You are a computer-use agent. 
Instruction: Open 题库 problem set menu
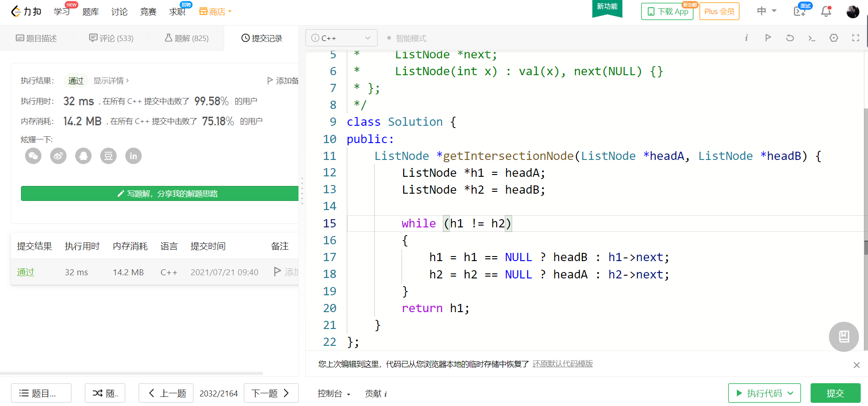point(91,11)
